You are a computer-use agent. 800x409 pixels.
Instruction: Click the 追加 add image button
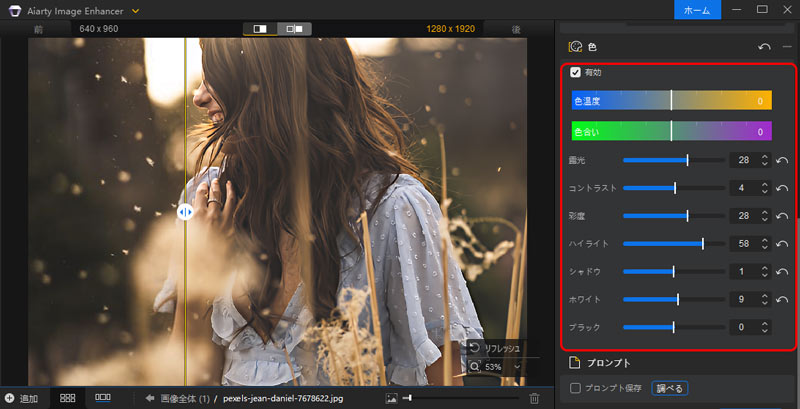pyautogui.click(x=21, y=398)
